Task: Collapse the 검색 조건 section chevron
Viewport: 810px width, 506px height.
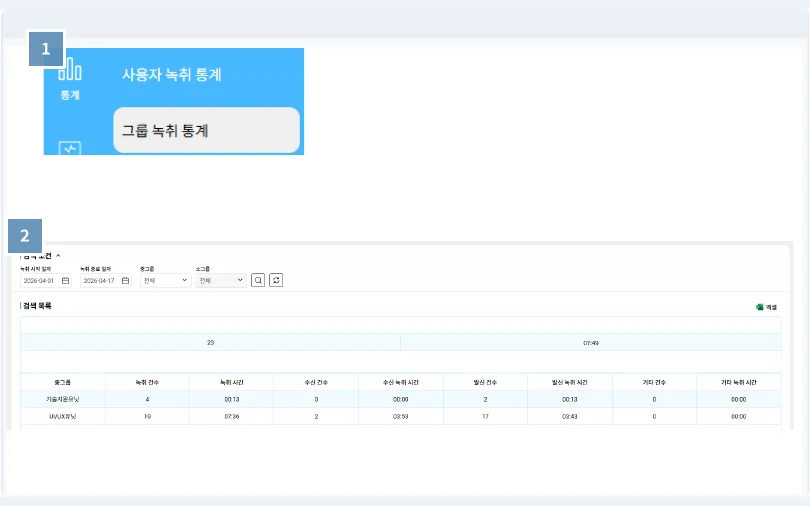Action: pyautogui.click(x=58, y=256)
